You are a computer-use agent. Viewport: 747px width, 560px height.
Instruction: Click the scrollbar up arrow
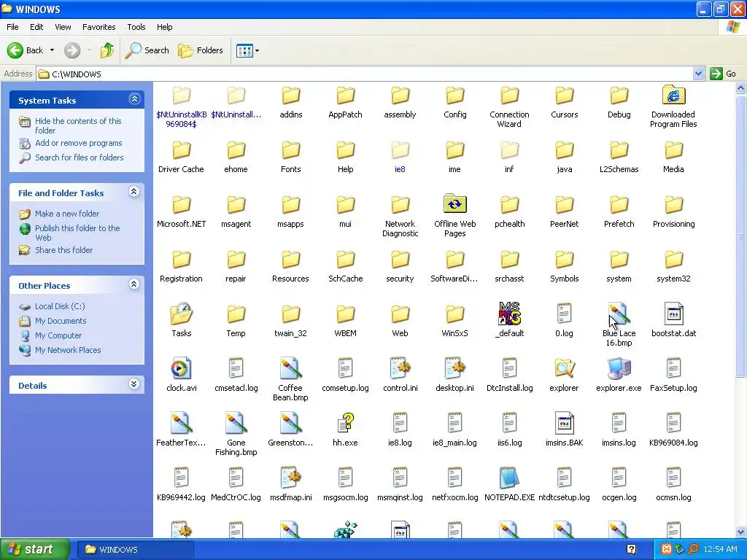[741, 87]
